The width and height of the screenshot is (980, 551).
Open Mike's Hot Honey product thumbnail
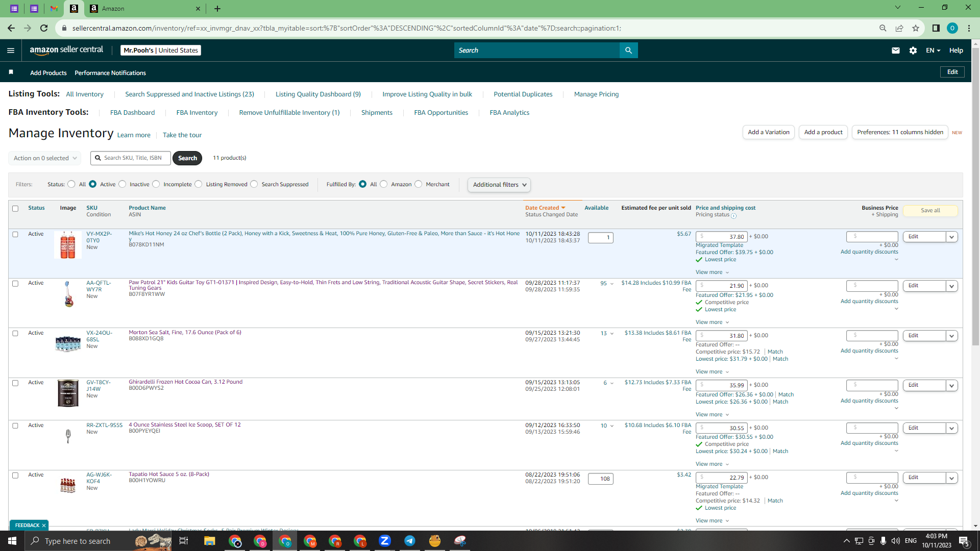click(x=68, y=245)
